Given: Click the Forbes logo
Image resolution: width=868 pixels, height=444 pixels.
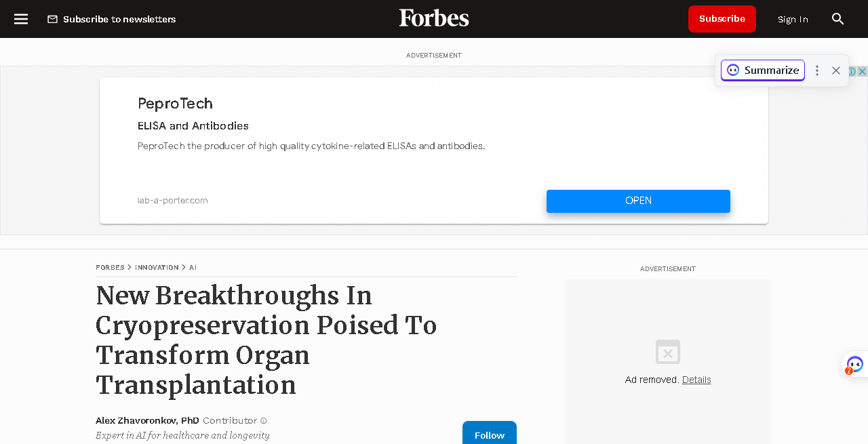Looking at the screenshot, I should tap(434, 18).
